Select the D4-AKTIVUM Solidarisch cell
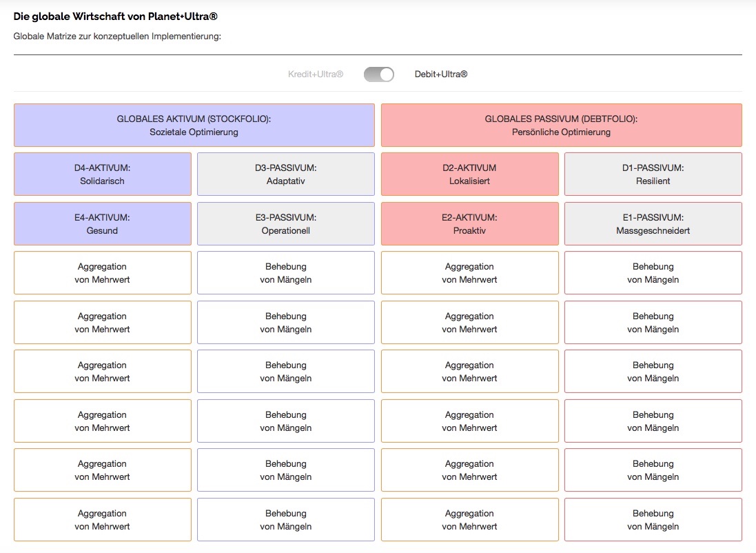The image size is (756, 553). click(103, 174)
